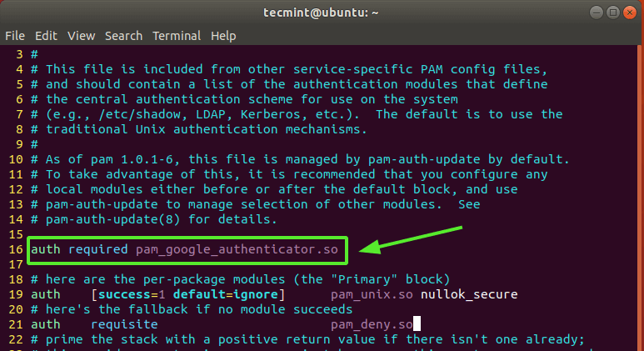
Task: Open the File menu
Action: tap(15, 36)
